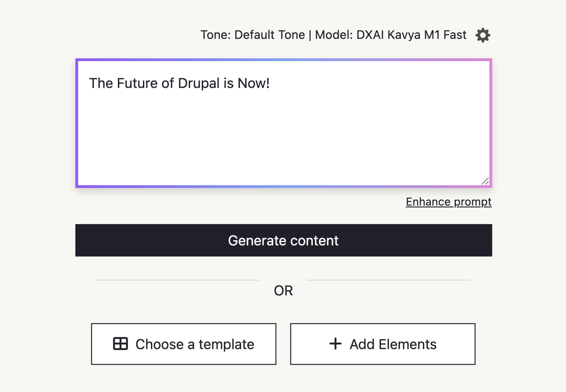This screenshot has height=392, width=566.
Task: Open the Enhance prompt link
Action: pos(448,202)
